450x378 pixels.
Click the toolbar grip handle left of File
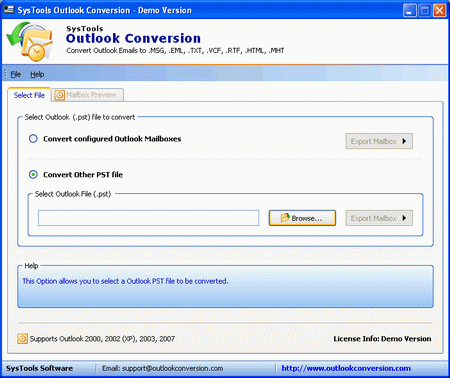tap(5, 74)
